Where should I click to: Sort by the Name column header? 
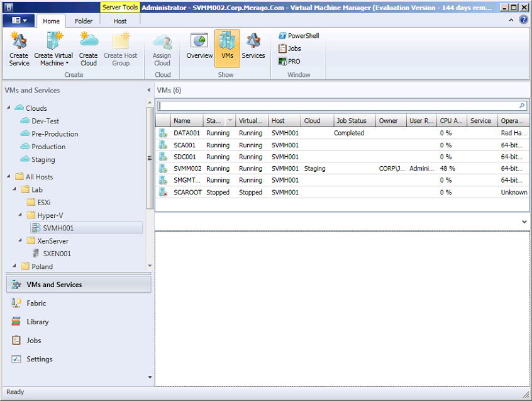pos(187,120)
